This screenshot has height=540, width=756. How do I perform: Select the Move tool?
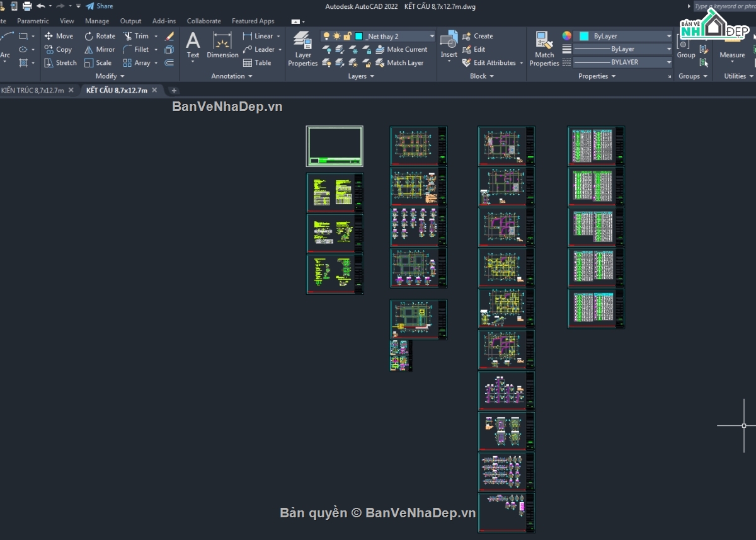point(59,36)
